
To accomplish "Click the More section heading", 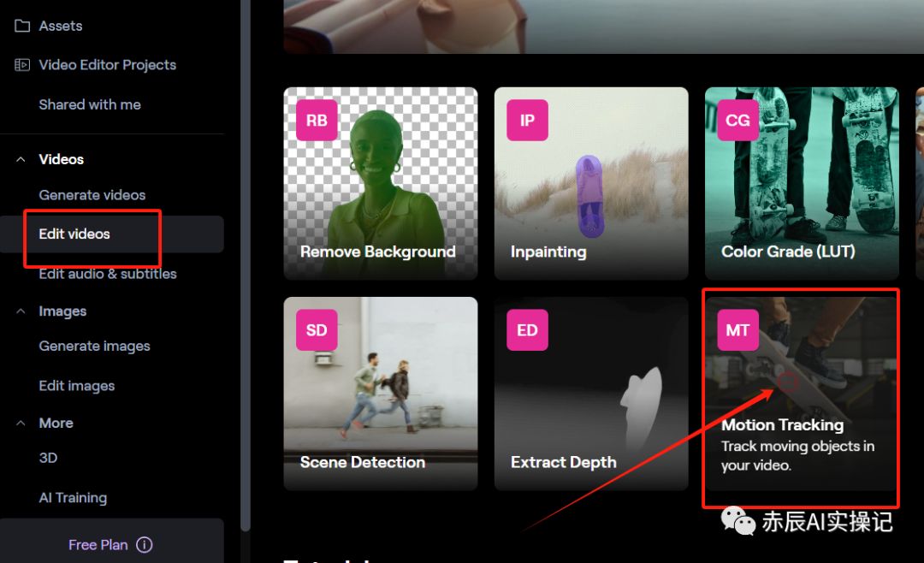I will pyautogui.click(x=56, y=423).
